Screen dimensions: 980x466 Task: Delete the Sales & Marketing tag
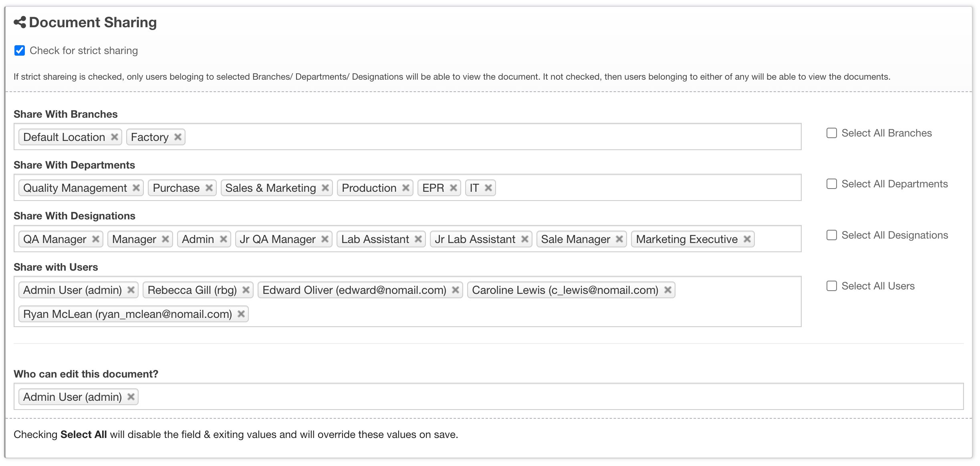pos(325,188)
